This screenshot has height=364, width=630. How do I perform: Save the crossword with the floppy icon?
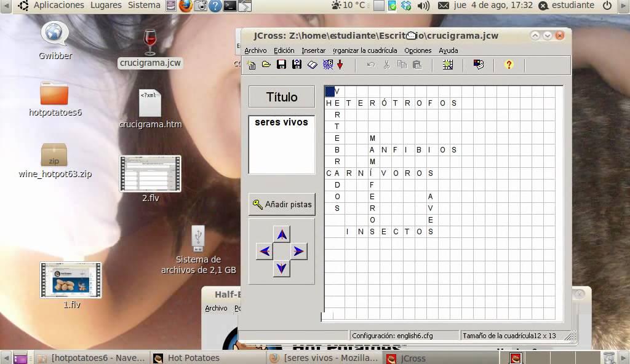[x=281, y=65]
